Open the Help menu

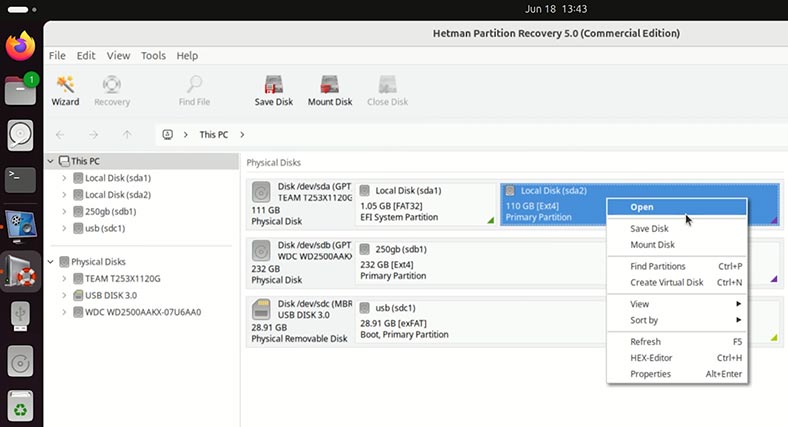pos(187,56)
